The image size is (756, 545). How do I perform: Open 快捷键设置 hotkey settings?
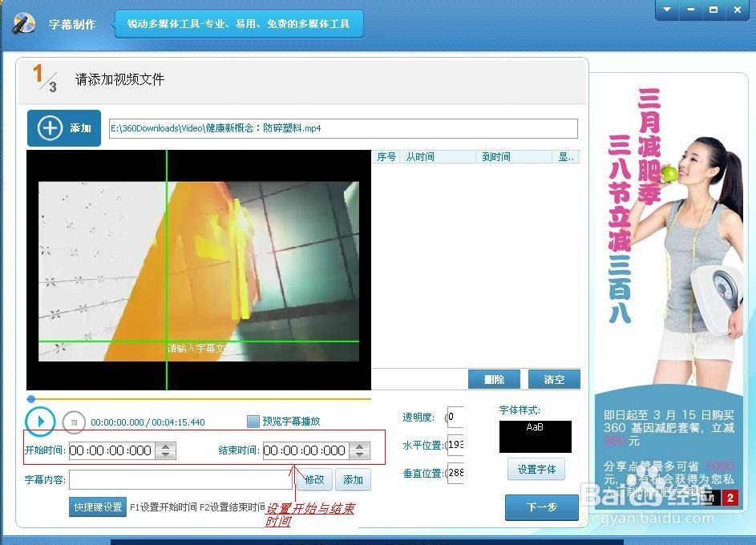[x=97, y=507]
